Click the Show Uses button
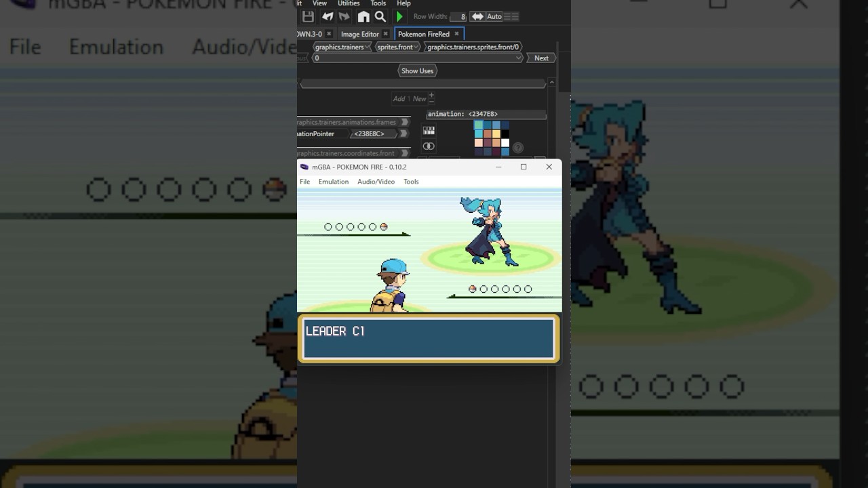The width and height of the screenshot is (868, 488). 417,70
